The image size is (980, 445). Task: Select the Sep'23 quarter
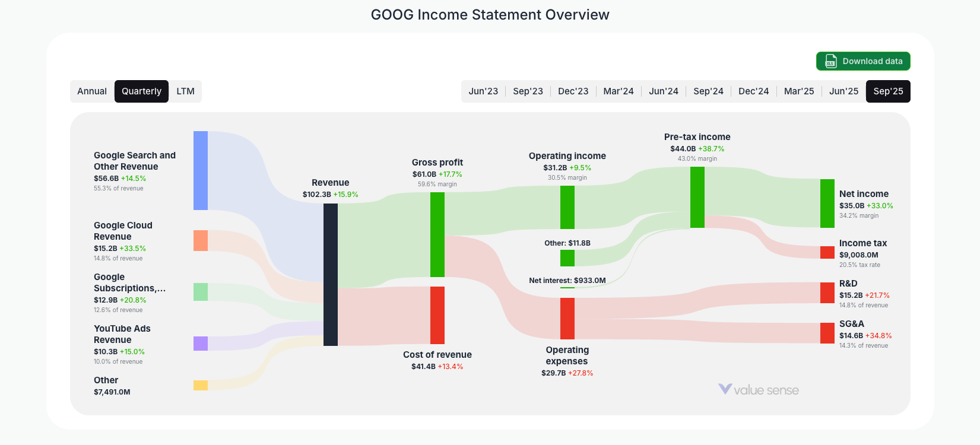(x=528, y=91)
